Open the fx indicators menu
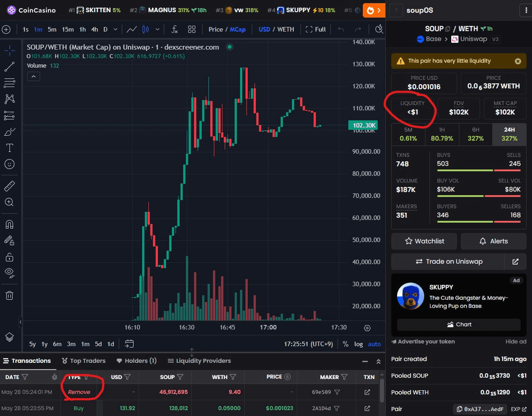Viewport: 532px width, 416px height. tap(174, 29)
